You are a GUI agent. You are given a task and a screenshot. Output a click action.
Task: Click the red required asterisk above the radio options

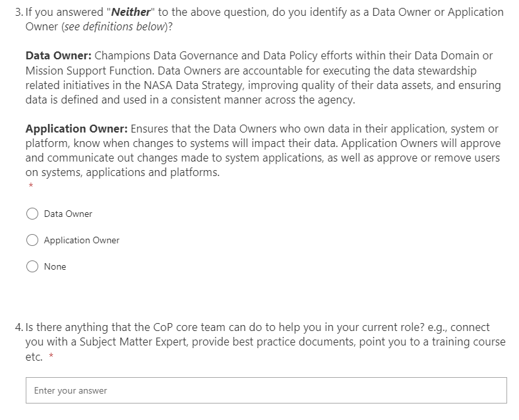(30, 188)
